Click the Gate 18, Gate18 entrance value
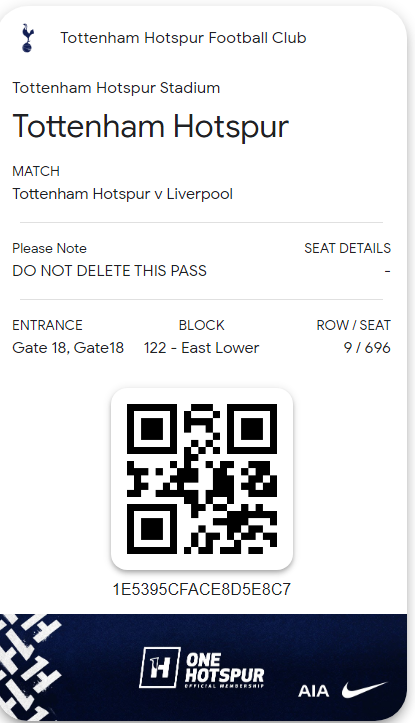 click(68, 348)
